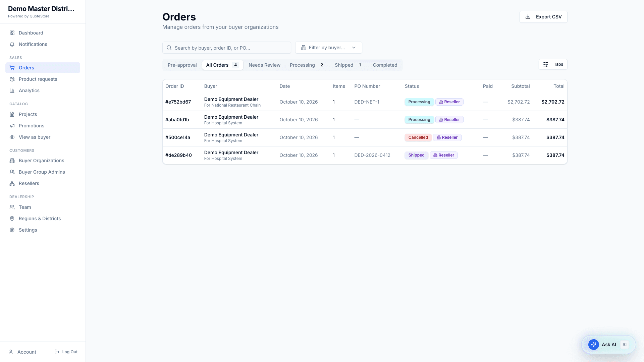Click order ID #500ce14a
Viewport: 644px width, 362px height.
178,137
